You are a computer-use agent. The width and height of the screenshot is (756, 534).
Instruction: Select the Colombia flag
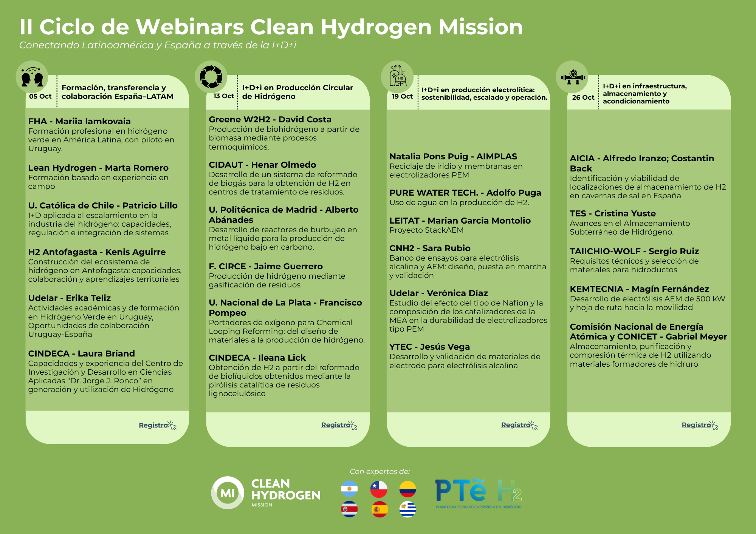tap(408, 489)
